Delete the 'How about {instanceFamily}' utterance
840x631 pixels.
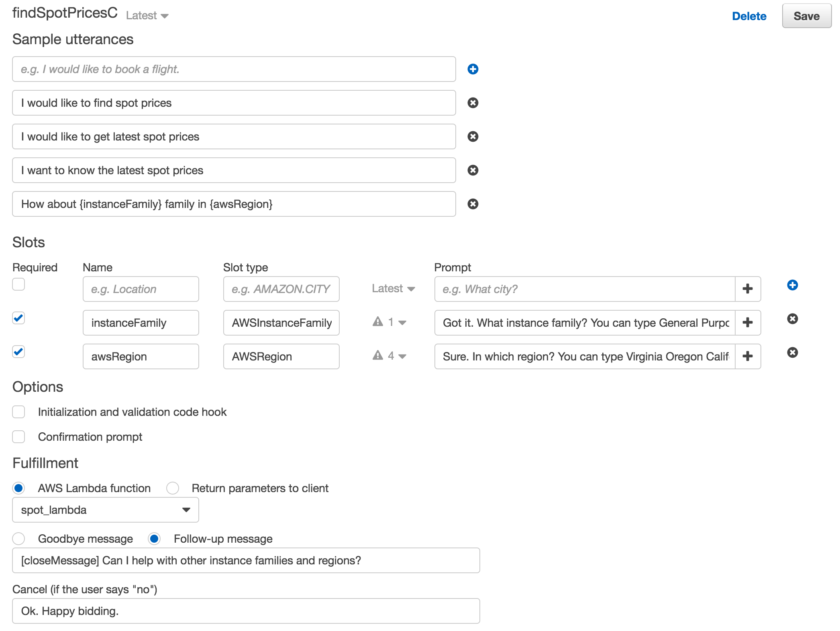point(473,204)
